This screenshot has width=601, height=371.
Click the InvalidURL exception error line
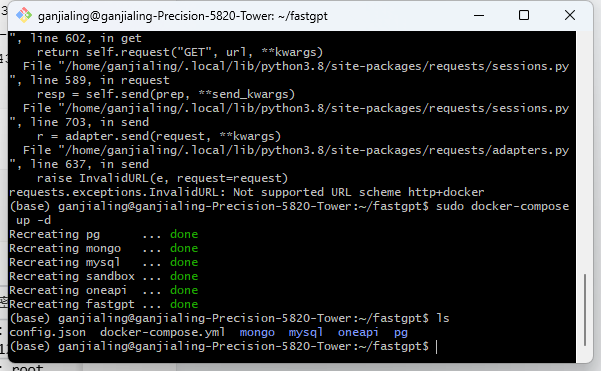246,192
